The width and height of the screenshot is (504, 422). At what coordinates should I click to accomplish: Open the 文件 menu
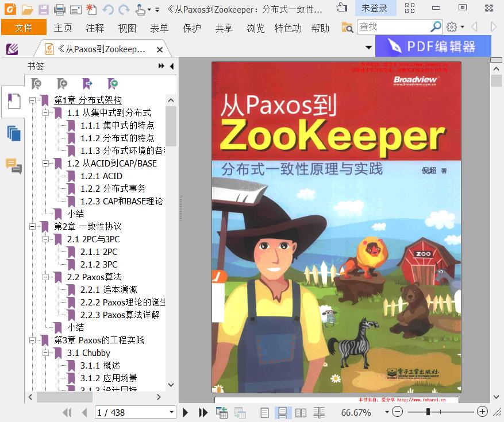(x=24, y=28)
